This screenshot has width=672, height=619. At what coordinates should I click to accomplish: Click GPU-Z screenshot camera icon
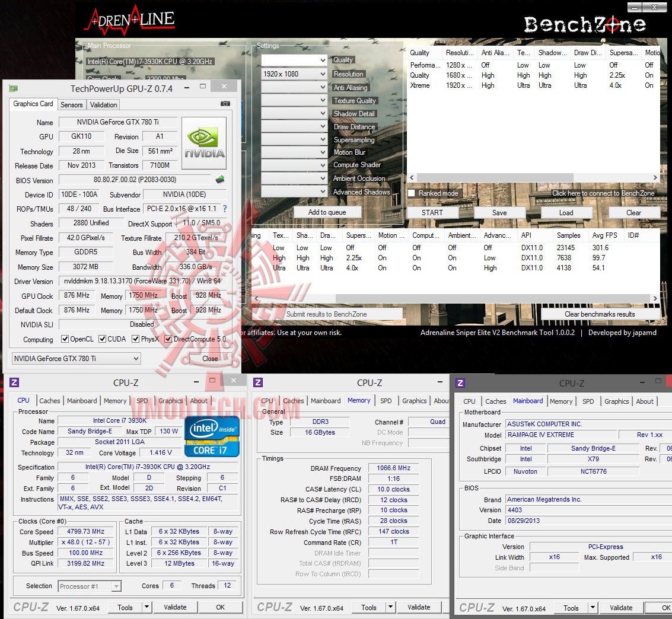click(225, 104)
